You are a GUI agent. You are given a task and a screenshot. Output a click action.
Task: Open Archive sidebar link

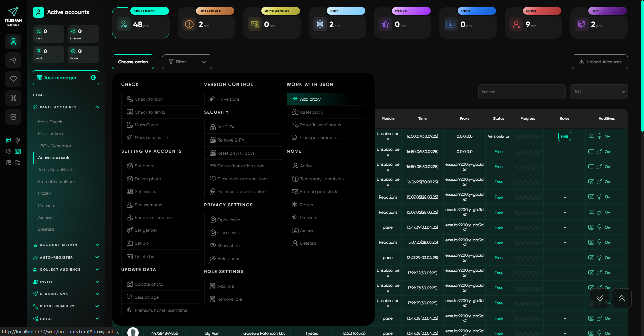point(45,218)
